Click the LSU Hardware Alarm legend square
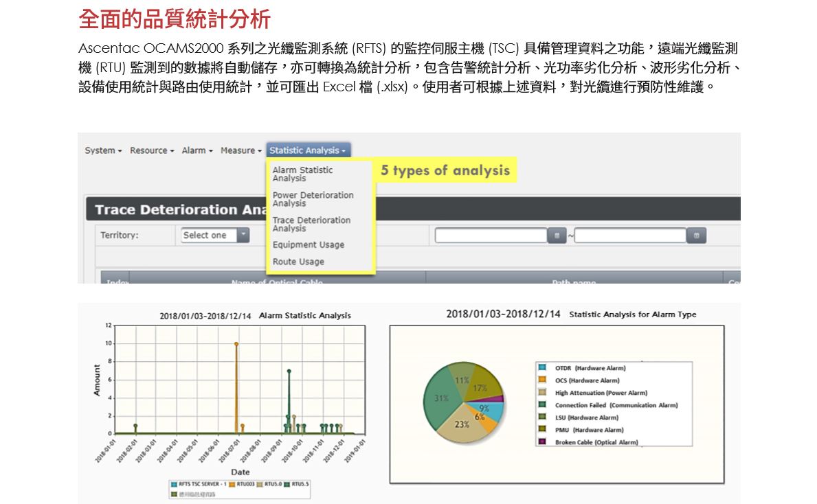Screen dimensions: 817x504 542,417
